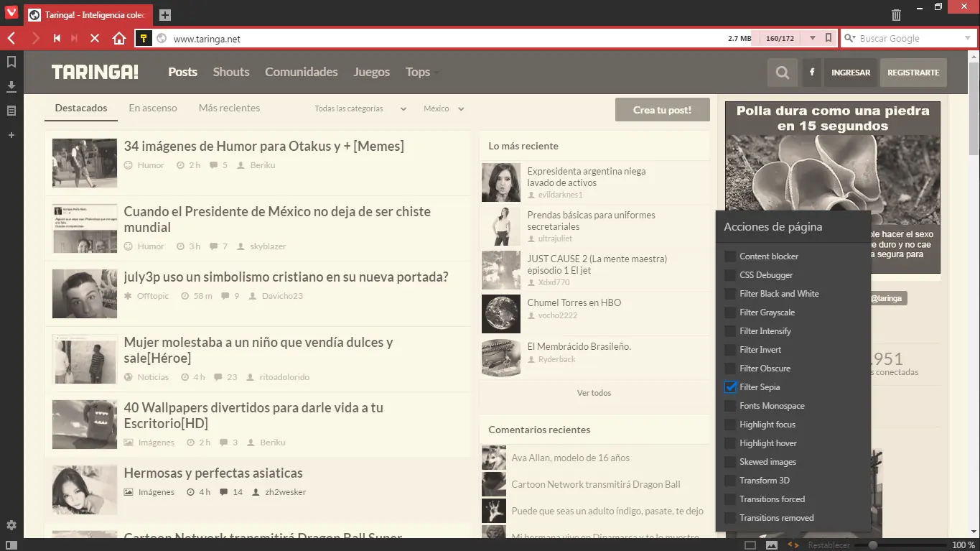Open page actions code icon
This screenshot has width=980, height=551.
point(793,545)
